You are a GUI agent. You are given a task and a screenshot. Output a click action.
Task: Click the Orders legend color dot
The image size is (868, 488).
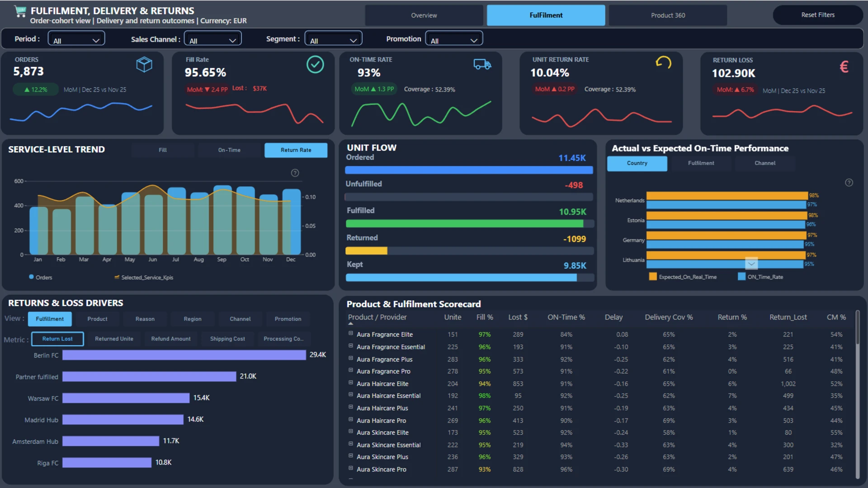tap(31, 277)
